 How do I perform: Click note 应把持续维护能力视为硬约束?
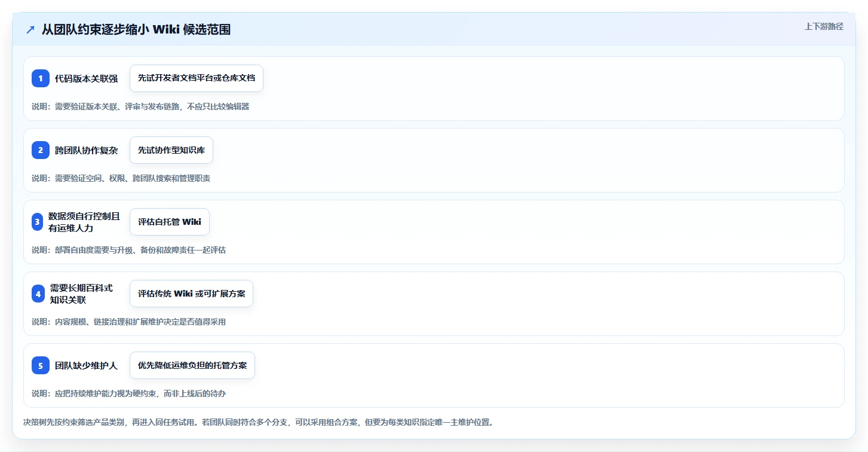[x=128, y=393]
